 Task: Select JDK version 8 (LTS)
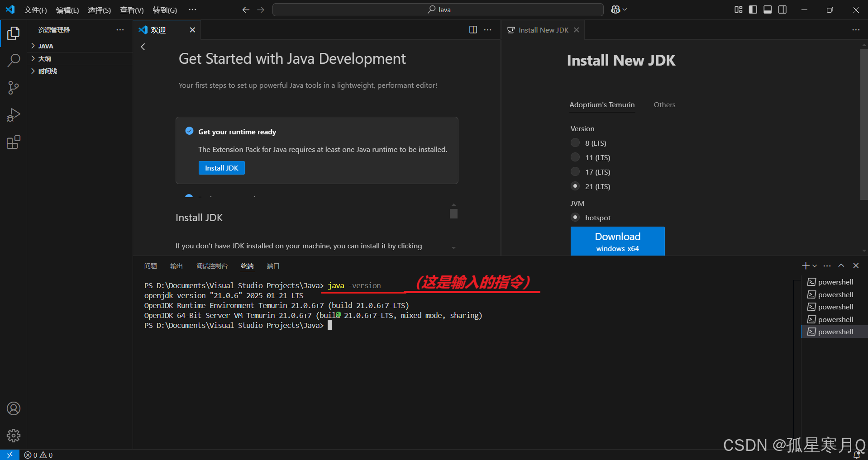[575, 143]
